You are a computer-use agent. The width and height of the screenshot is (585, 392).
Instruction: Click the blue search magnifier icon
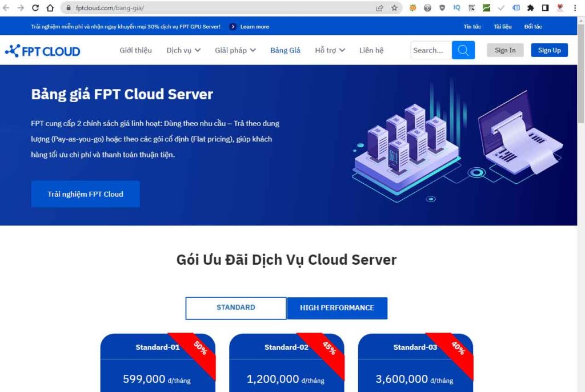coord(463,50)
